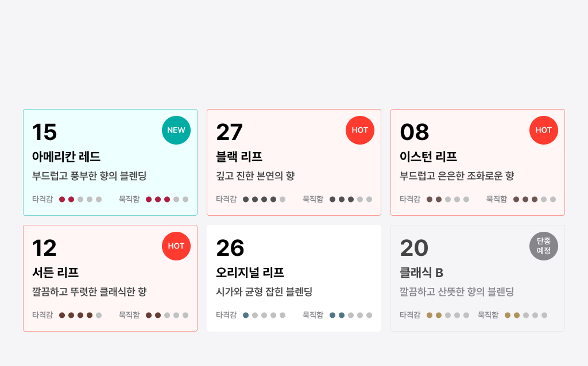
Task: Click the description "깊고 진한 본연의 향"
Action: (256, 176)
